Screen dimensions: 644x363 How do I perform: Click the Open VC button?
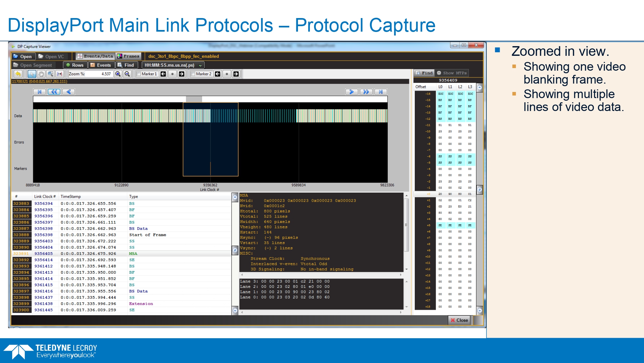tap(51, 56)
